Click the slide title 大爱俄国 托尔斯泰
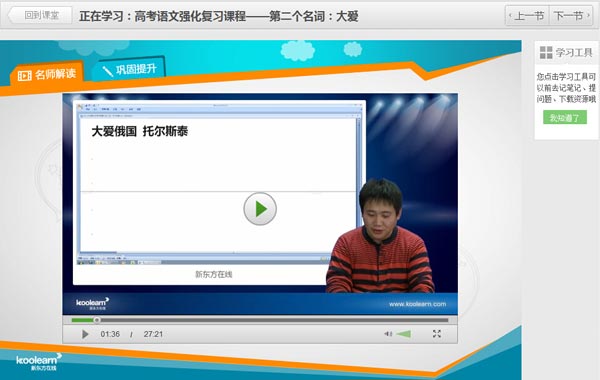The image size is (600, 380). click(x=140, y=131)
